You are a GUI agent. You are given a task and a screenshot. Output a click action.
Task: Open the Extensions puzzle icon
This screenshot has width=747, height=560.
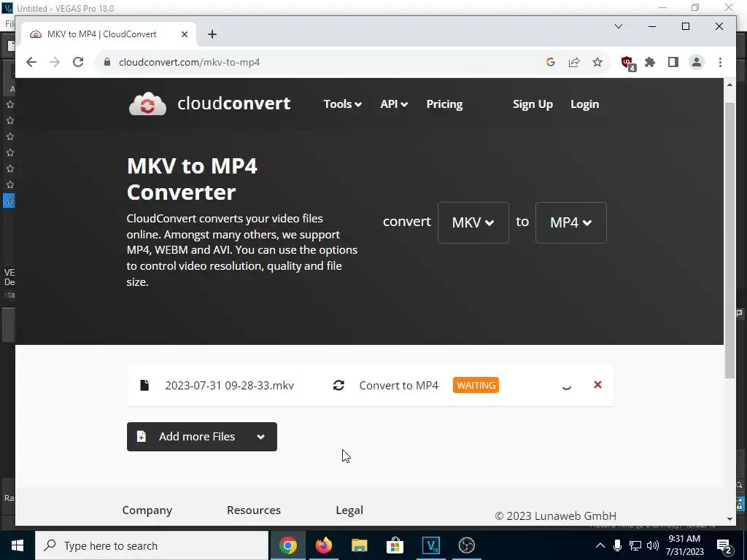tap(650, 62)
